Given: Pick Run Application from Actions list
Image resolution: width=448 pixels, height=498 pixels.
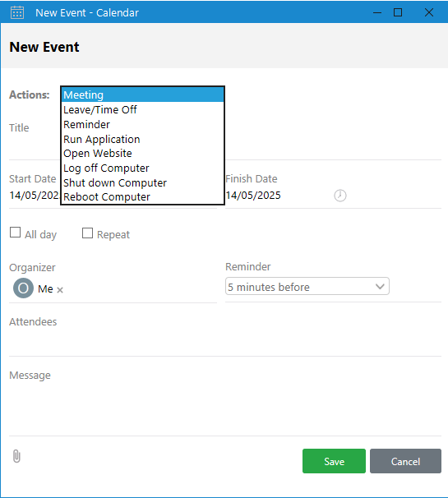Looking at the screenshot, I should (143, 139).
